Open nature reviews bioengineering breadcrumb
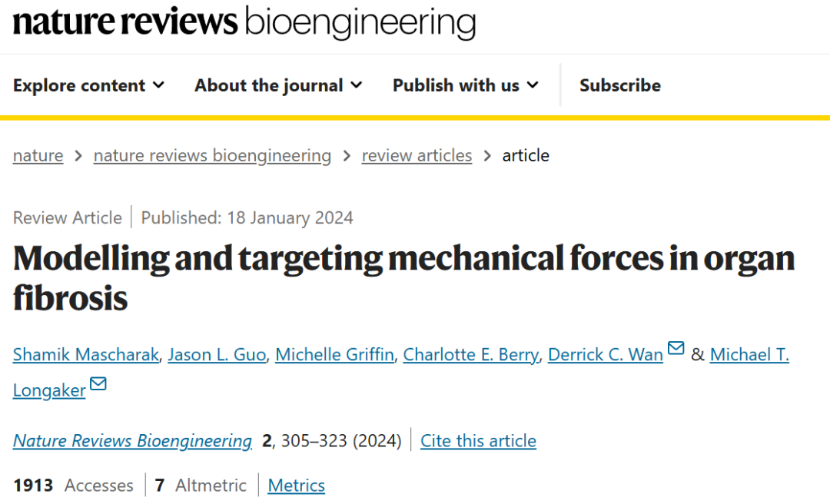This screenshot has height=504, width=830. click(x=212, y=155)
